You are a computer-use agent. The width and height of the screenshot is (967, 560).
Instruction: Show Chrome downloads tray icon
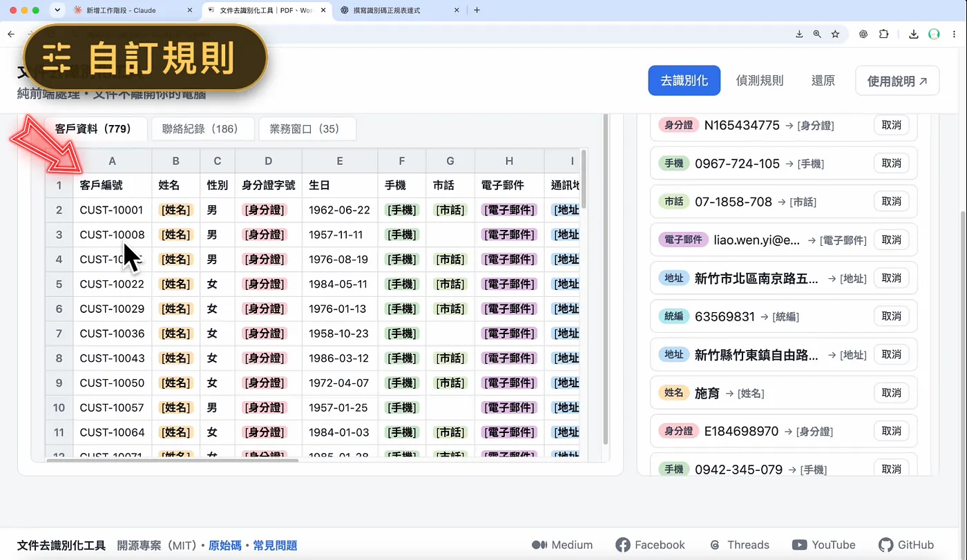pyautogui.click(x=913, y=34)
